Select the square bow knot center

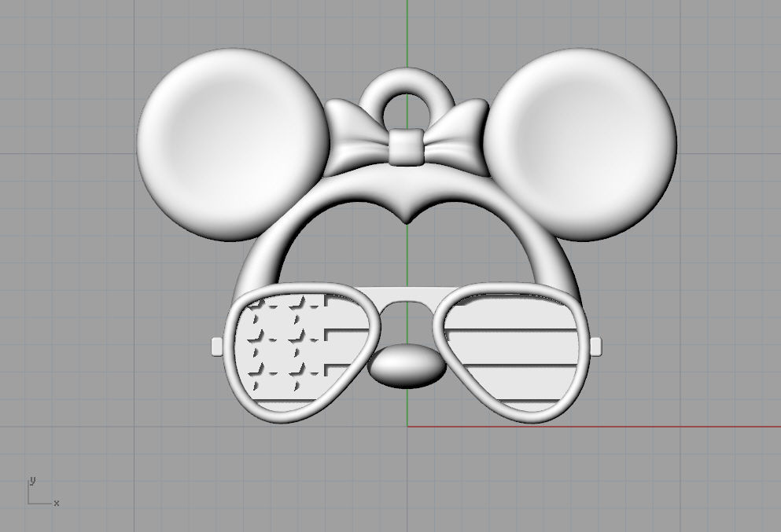click(x=407, y=147)
